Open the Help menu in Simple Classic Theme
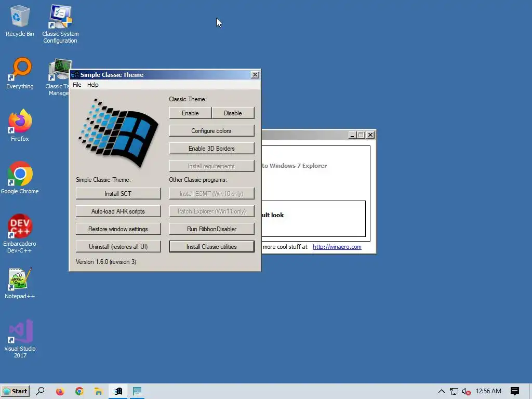Viewport: 532px width, 399px height. (92, 85)
